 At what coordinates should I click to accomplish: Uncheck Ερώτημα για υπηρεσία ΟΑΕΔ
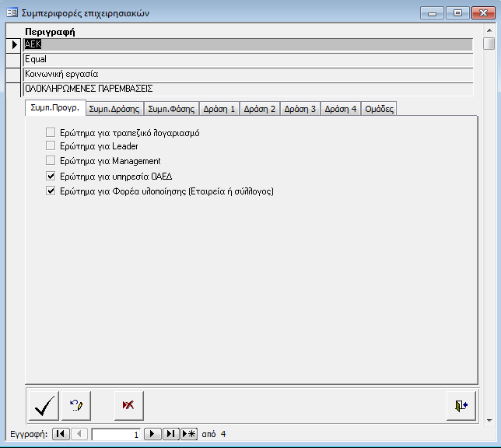pos(51,177)
